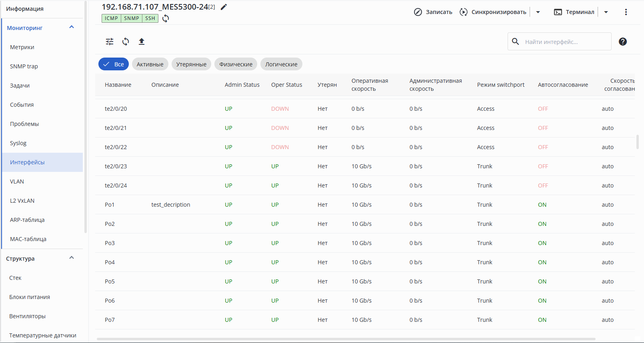Launch the Терминал button

[574, 12]
